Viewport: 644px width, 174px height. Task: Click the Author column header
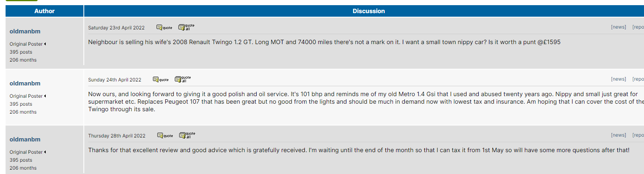click(x=44, y=11)
